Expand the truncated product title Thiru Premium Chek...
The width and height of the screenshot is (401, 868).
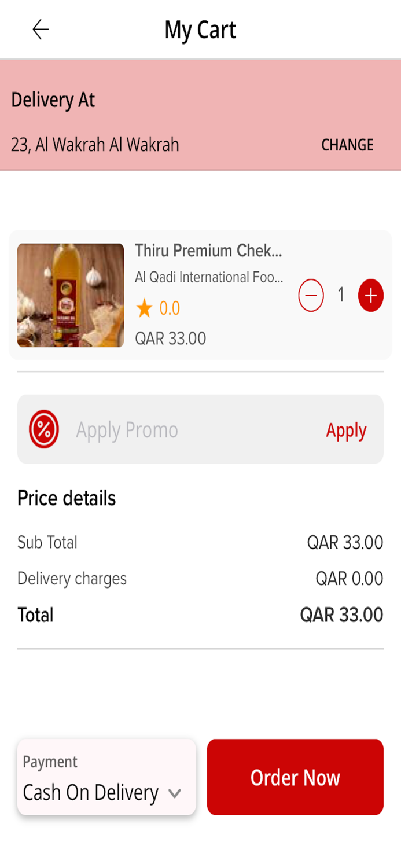coord(209,251)
